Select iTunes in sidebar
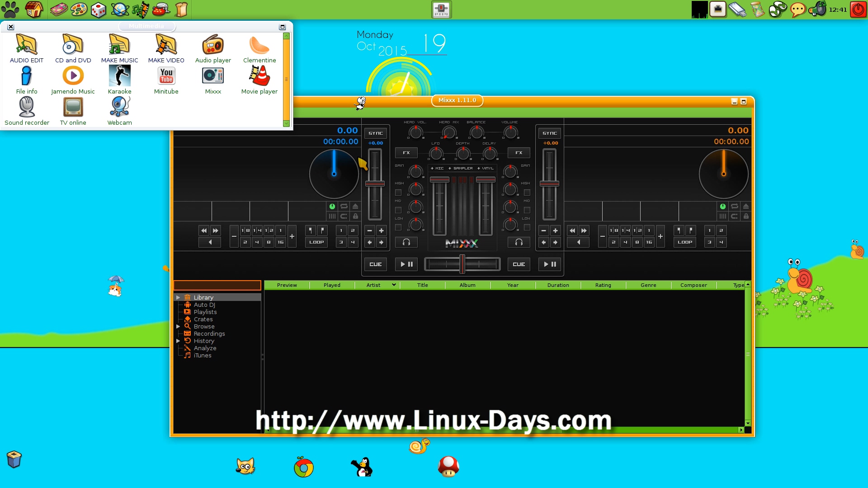This screenshot has width=868, height=488. (x=202, y=355)
